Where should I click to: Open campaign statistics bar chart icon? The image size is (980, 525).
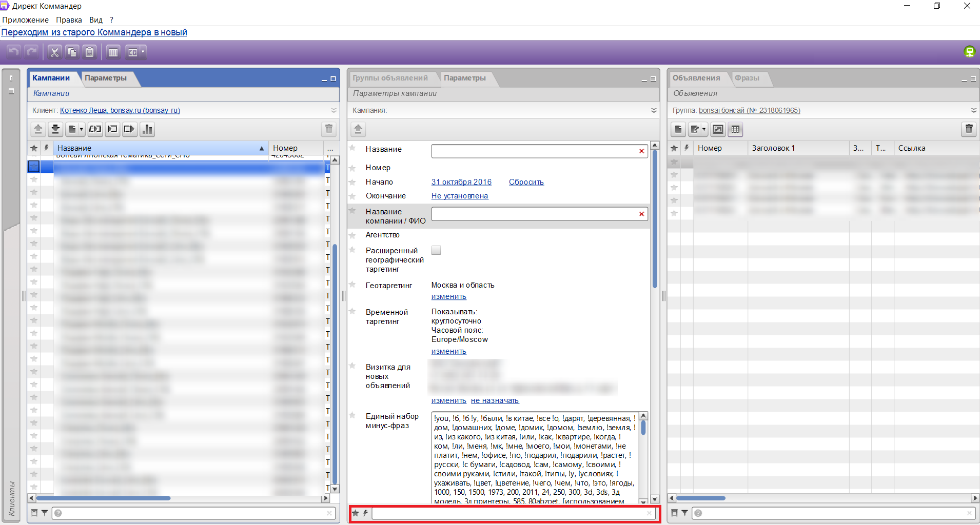click(147, 129)
